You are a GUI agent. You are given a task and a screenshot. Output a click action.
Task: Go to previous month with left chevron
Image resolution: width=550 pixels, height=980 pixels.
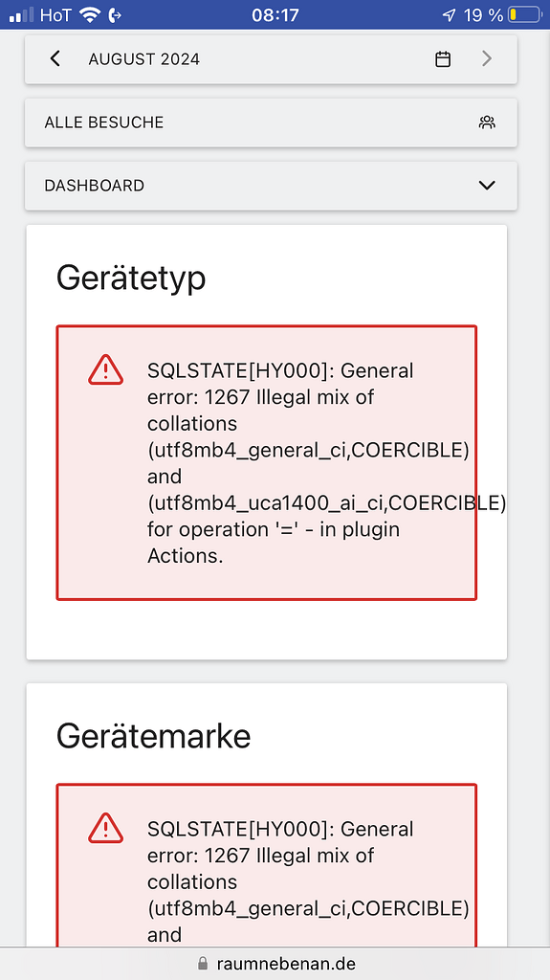click(55, 58)
